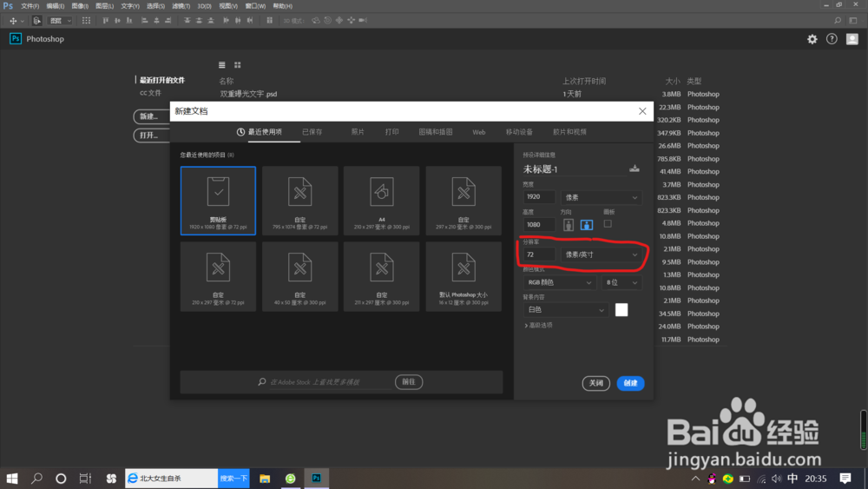
Task: Open the workspace switcher icon at top right
Action: [853, 21]
